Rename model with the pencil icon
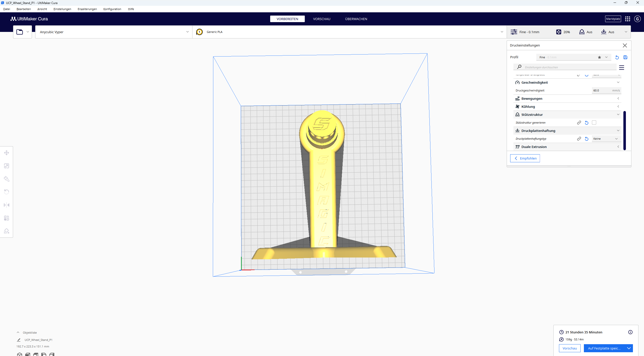Viewport: 644px width, 356px height. (19, 340)
